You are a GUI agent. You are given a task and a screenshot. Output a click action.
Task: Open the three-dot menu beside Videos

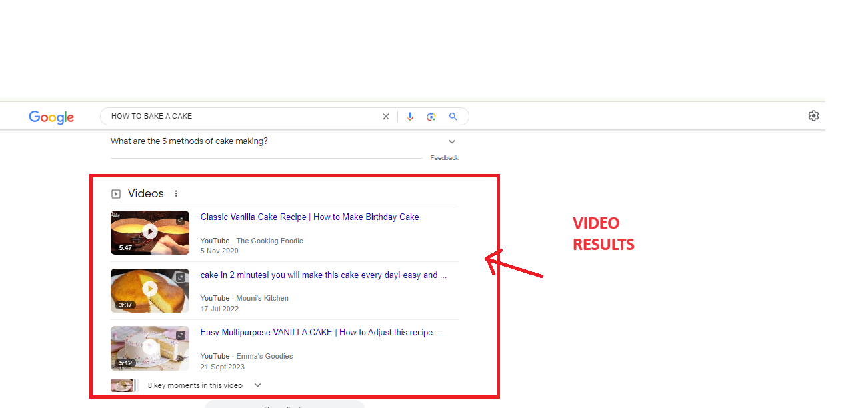176,194
